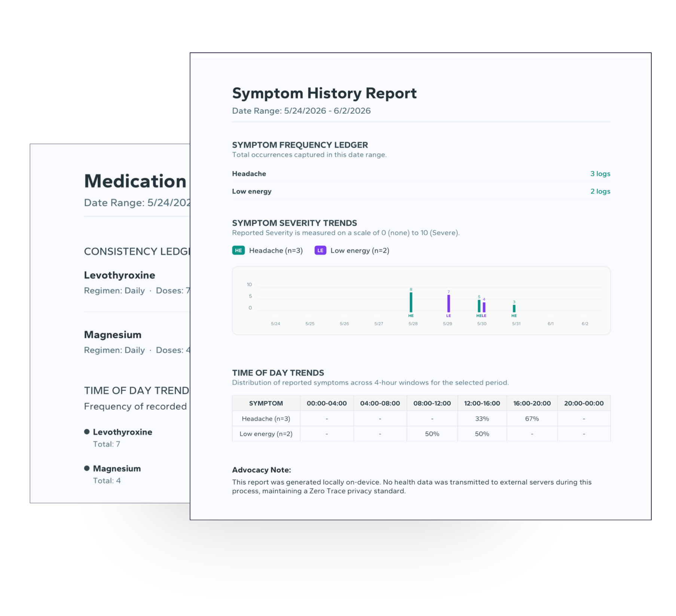This screenshot has height=616, width=676.
Task: Click the Date Range 5/24/2026 - 6/2/2026 text
Action: [x=301, y=111]
